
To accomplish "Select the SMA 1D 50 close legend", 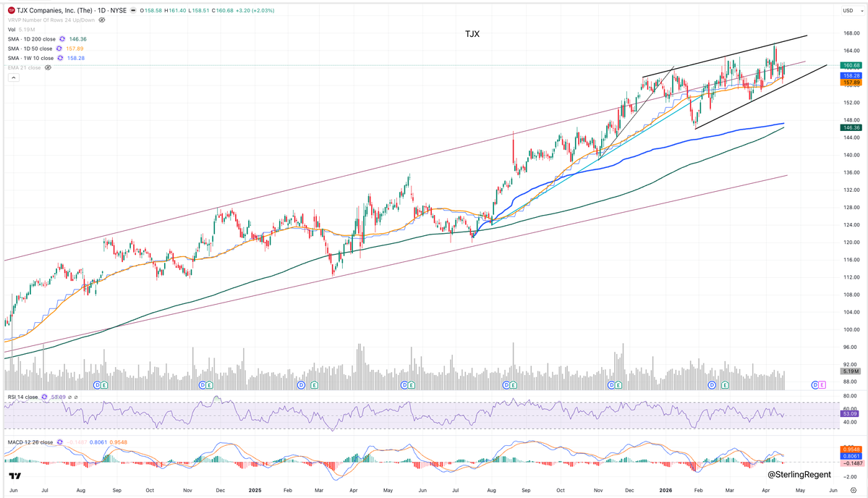I will [x=30, y=48].
